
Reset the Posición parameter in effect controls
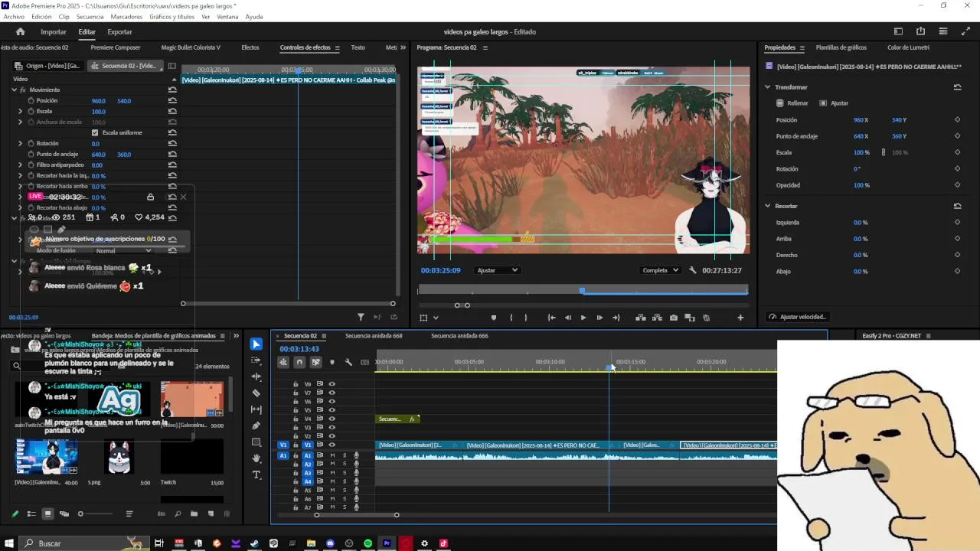tap(172, 100)
